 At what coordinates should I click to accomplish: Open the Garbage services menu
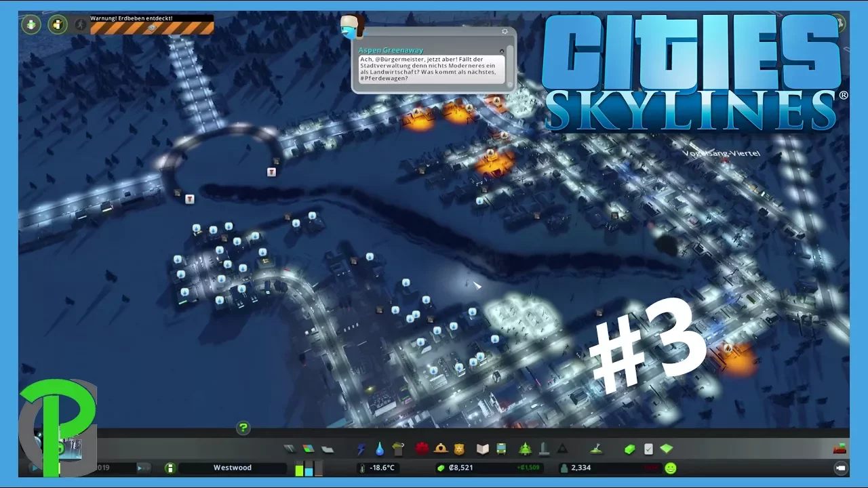click(398, 449)
